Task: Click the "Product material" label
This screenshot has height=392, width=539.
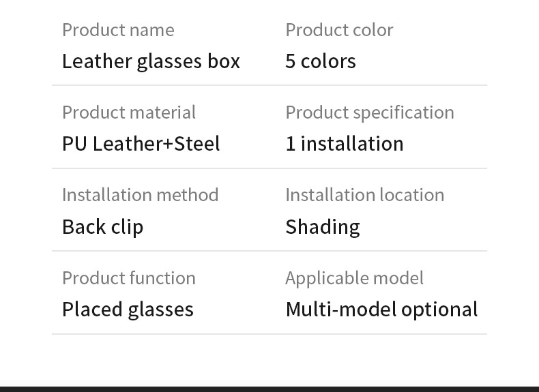Action: coord(129,112)
